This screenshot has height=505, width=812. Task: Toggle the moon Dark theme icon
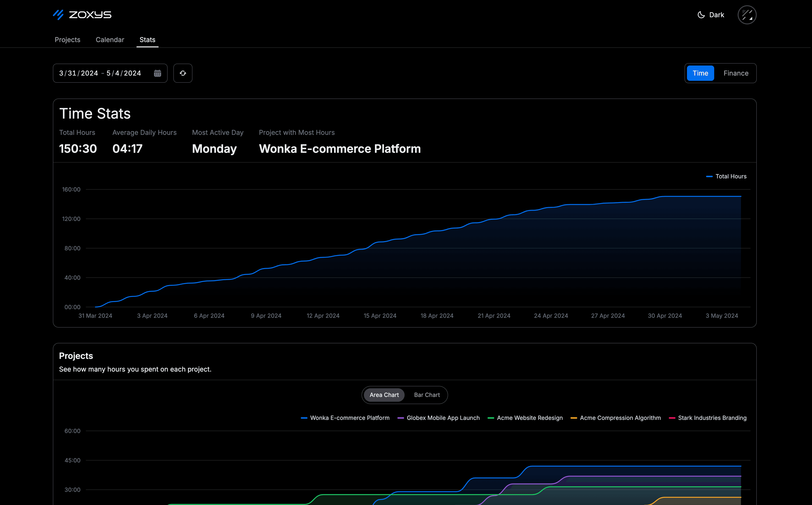click(701, 15)
